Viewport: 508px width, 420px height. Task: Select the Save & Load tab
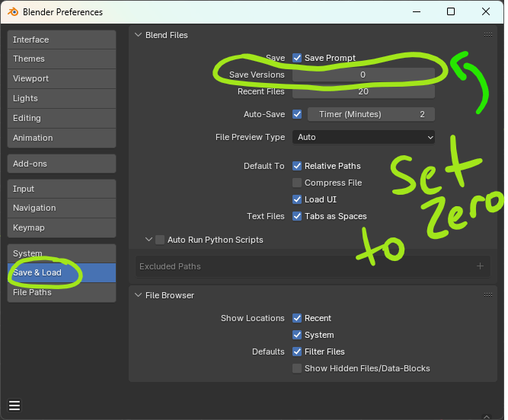(62, 273)
